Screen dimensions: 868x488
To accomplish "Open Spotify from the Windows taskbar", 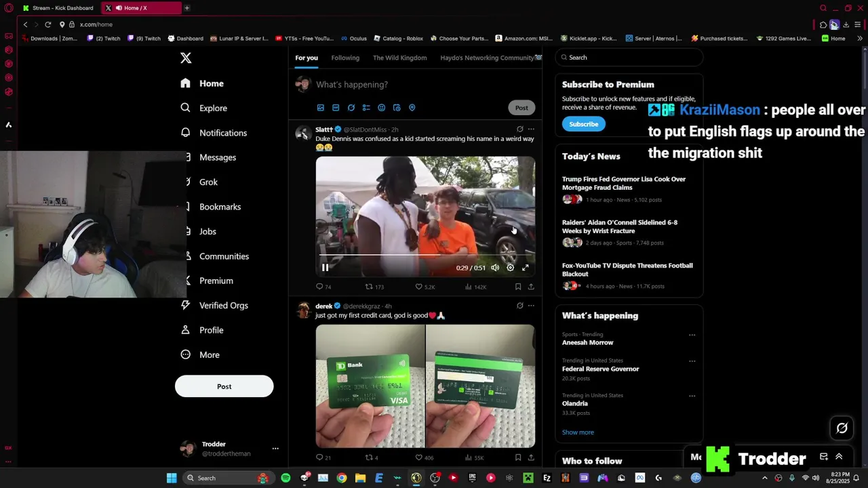I will tap(285, 478).
